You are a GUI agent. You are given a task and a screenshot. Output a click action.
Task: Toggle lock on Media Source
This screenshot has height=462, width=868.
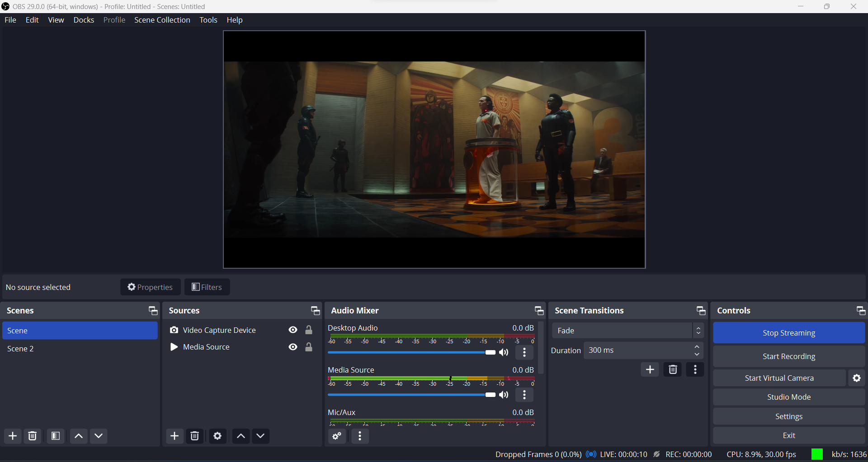(309, 347)
